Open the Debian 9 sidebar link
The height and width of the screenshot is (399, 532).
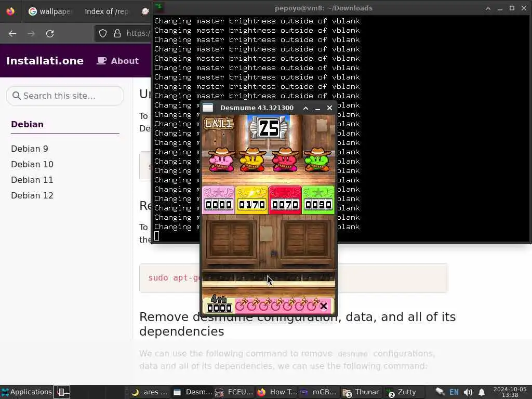[x=30, y=149]
